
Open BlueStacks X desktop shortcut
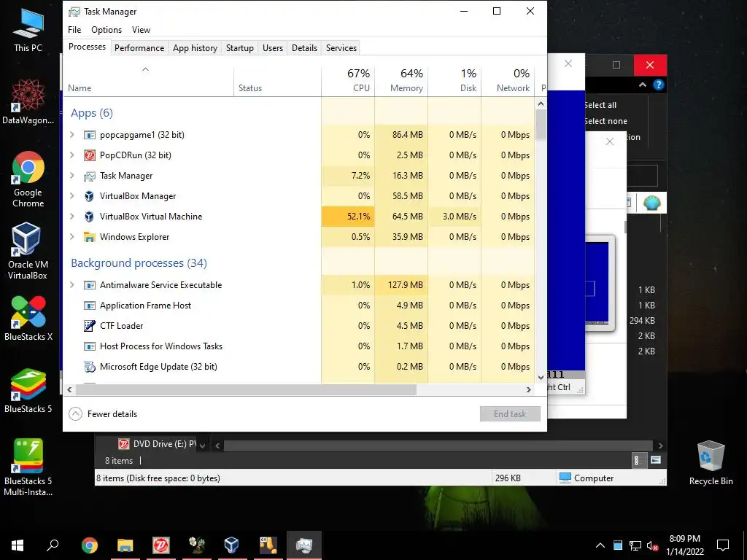(x=28, y=318)
